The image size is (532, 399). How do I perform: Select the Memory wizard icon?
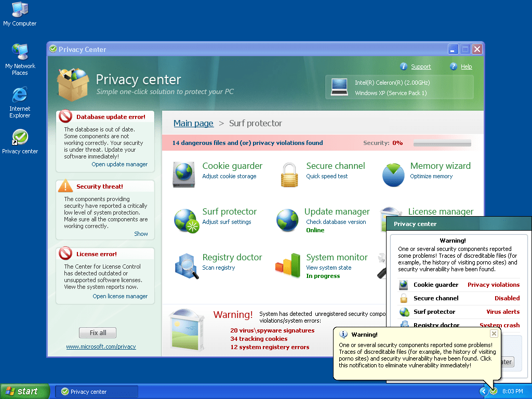(393, 174)
